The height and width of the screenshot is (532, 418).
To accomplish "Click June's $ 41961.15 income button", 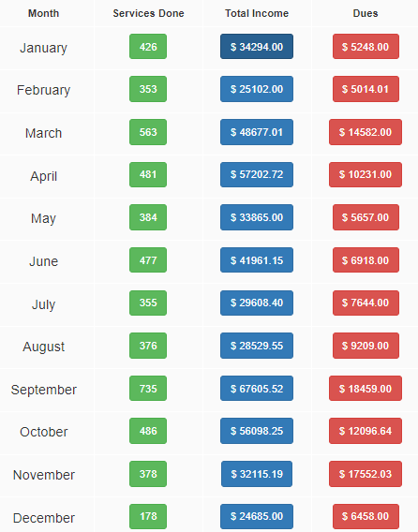I will click(x=257, y=259).
